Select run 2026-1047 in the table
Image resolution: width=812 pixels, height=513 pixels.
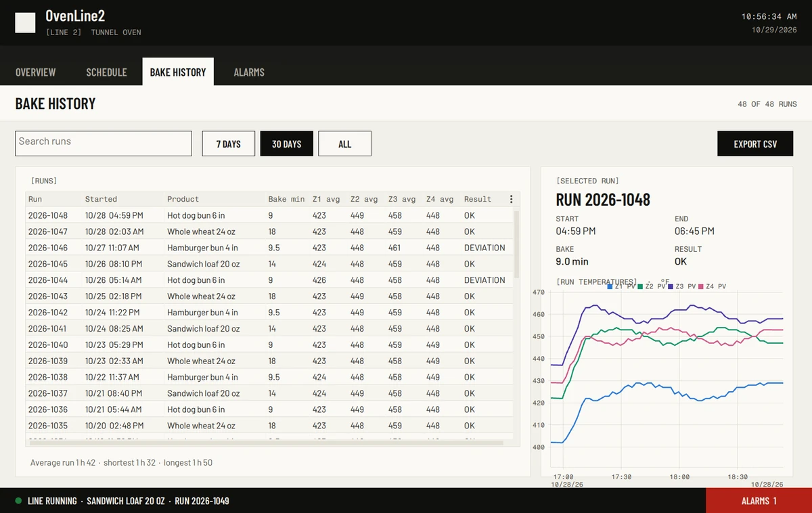pyautogui.click(x=270, y=231)
